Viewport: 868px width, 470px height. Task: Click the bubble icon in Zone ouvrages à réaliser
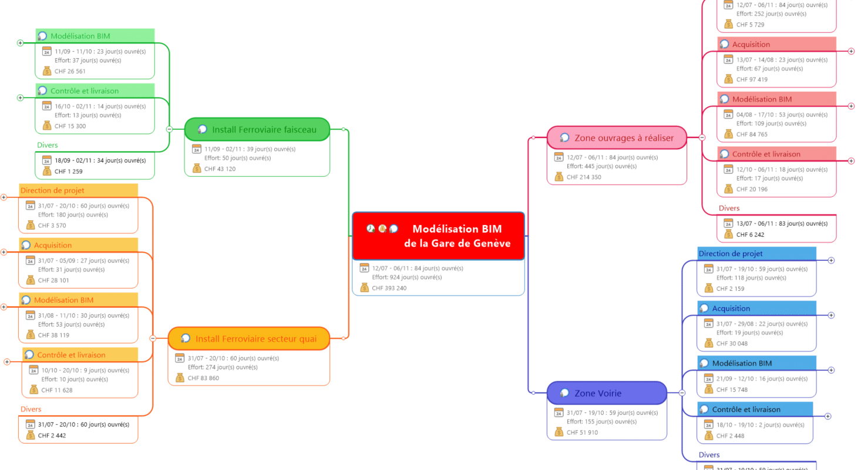[x=564, y=137]
